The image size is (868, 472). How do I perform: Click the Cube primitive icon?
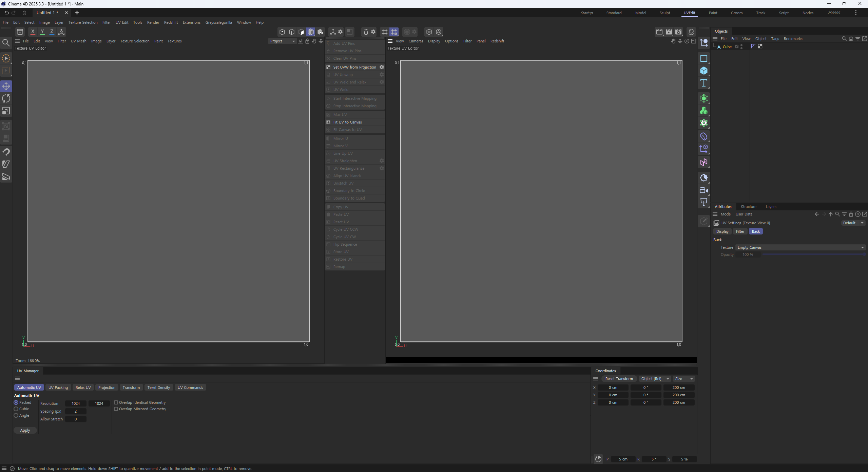[703, 71]
